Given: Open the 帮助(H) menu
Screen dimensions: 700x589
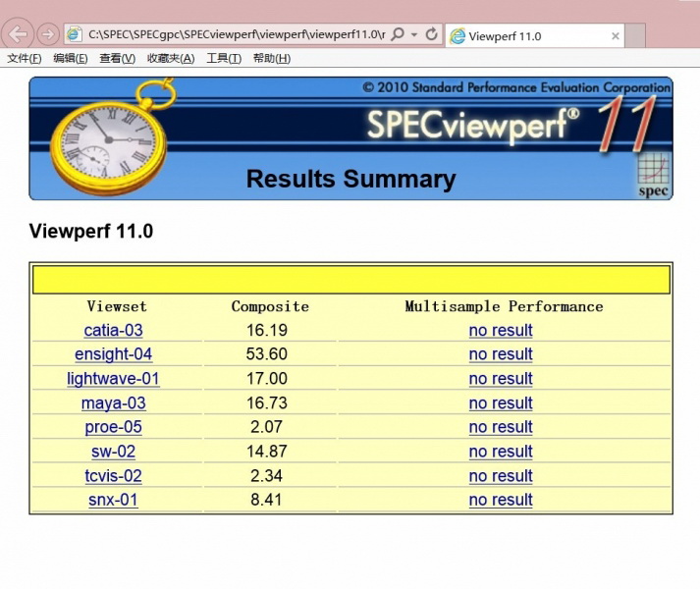Looking at the screenshot, I should click(271, 59).
